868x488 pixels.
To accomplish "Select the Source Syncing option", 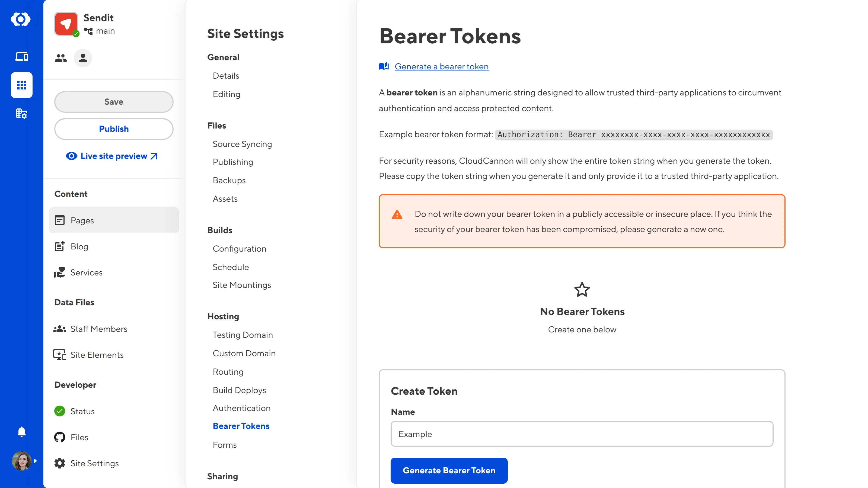I will (x=242, y=144).
